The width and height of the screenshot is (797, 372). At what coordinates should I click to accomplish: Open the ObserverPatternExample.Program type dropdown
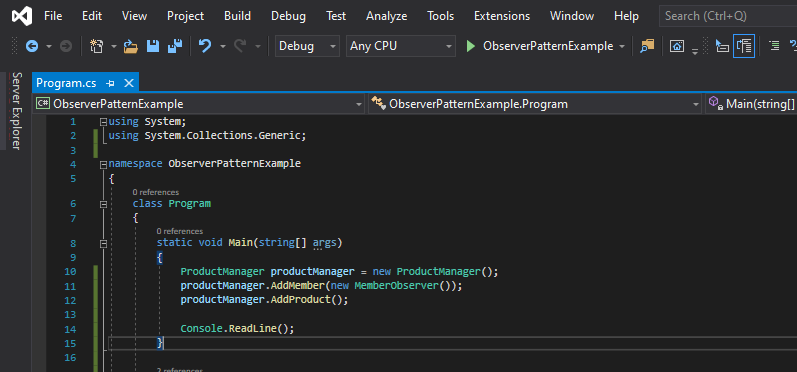click(x=535, y=104)
